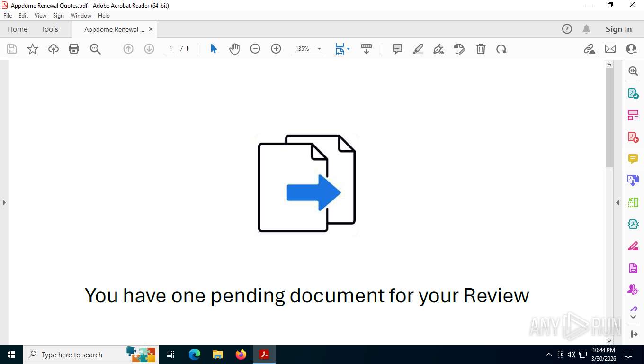Image resolution: width=644 pixels, height=364 pixels.
Task: Open the yellow Comment tool in right pane
Action: click(633, 159)
